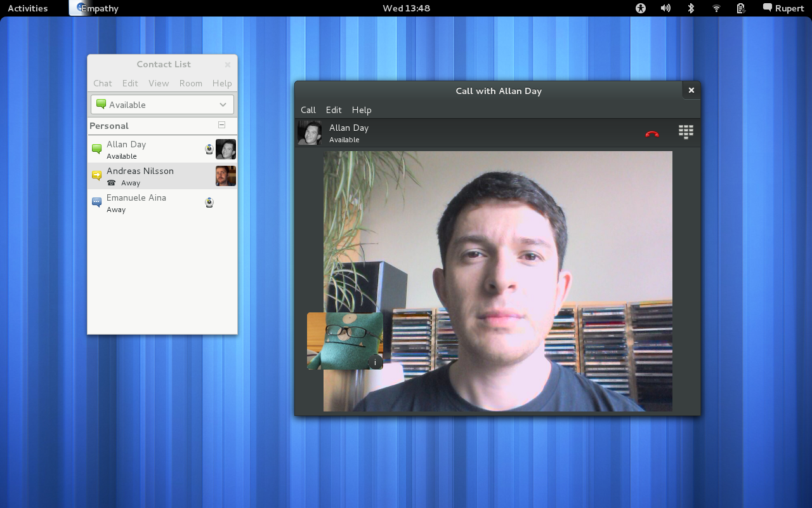Open the Room menu in Contact List
The height and width of the screenshot is (508, 812).
pyautogui.click(x=190, y=83)
